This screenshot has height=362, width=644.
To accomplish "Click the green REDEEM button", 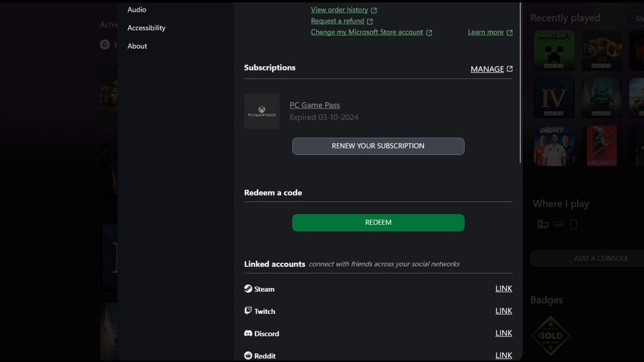I will coord(378,222).
